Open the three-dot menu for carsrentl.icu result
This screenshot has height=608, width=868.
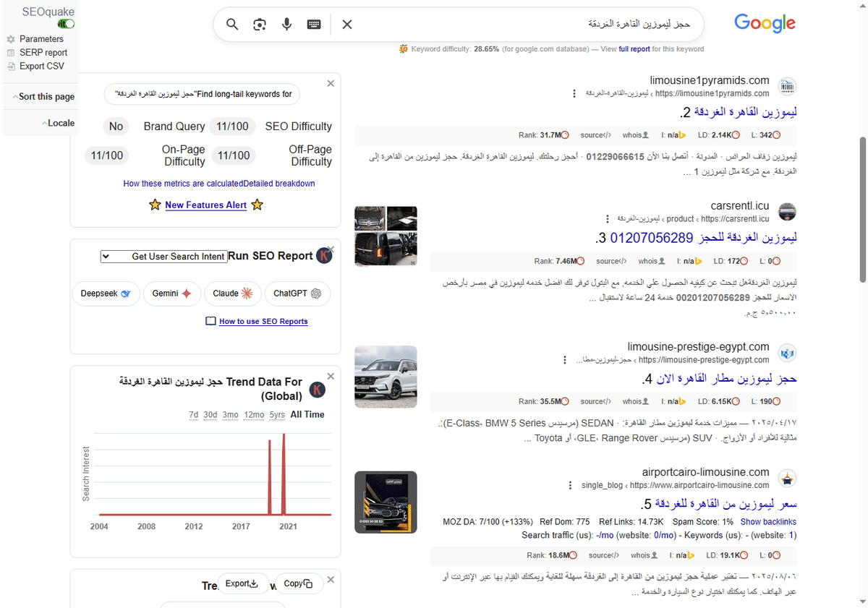click(x=607, y=218)
